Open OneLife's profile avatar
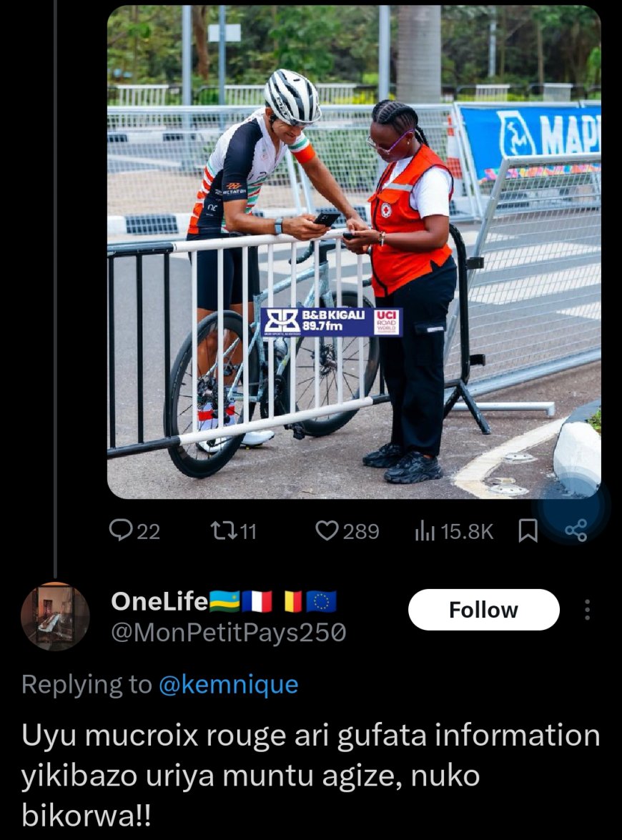Image resolution: width=622 pixels, height=840 pixels. pos(55,616)
